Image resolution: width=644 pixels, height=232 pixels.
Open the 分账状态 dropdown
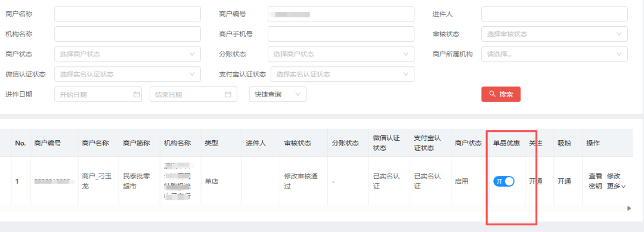pyautogui.click(x=341, y=54)
